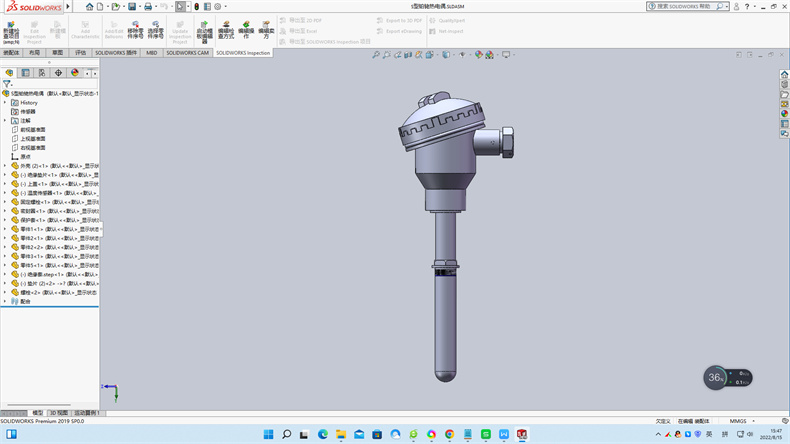Expand the 注解 annotations node
The height and width of the screenshot is (444, 790).
5,120
